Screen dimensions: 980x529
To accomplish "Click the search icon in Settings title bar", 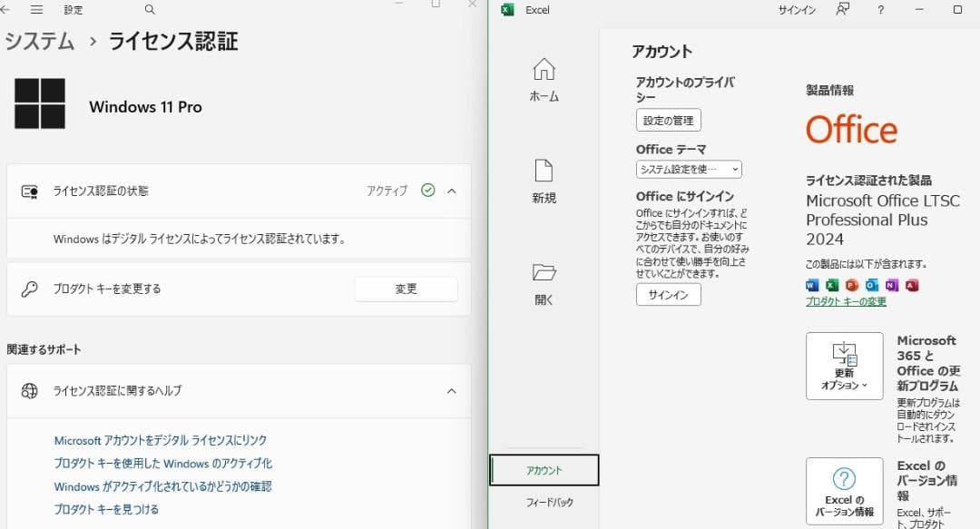I will 150,9.
